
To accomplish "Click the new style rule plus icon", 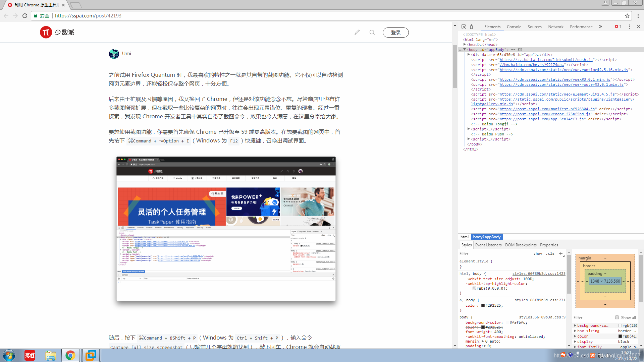I will point(561,253).
